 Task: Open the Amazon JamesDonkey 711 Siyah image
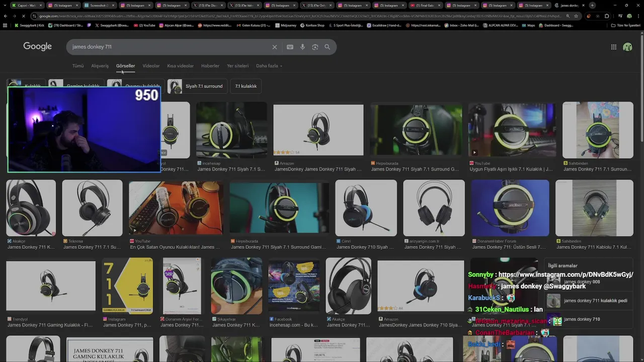(318, 131)
